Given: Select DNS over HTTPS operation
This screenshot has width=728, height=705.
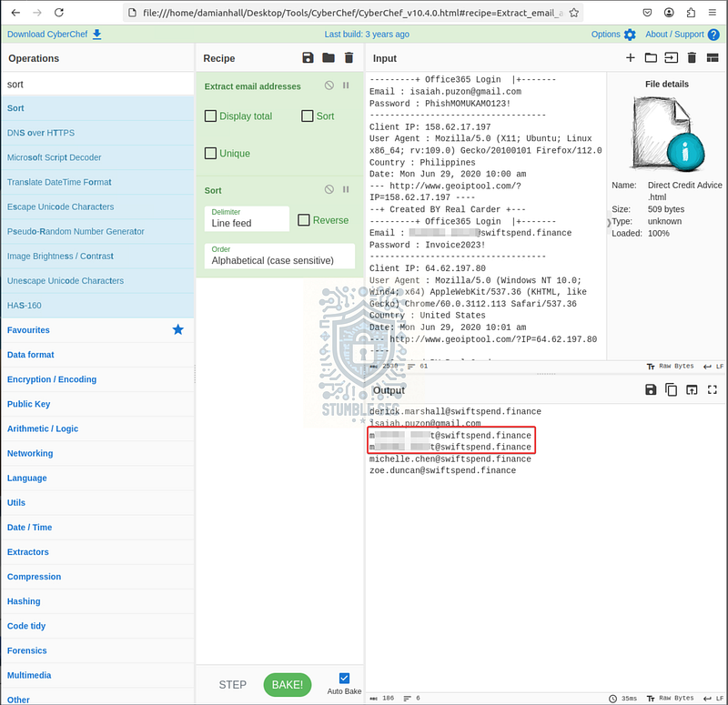Looking at the screenshot, I should pos(97,133).
